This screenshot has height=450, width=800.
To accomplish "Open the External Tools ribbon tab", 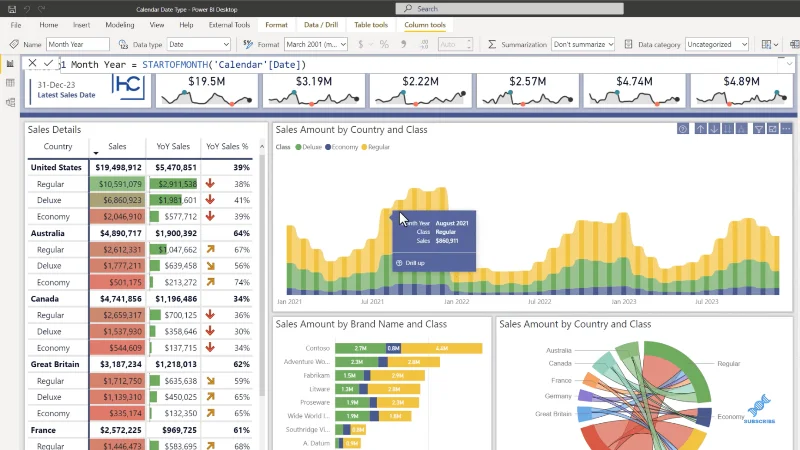I will pos(229,24).
